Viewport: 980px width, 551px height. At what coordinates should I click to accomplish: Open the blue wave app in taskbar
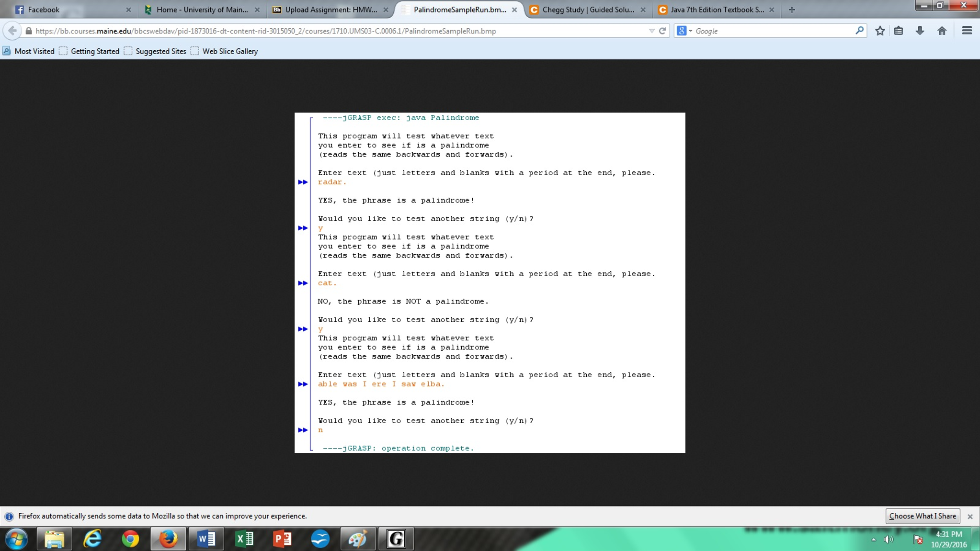(320, 539)
